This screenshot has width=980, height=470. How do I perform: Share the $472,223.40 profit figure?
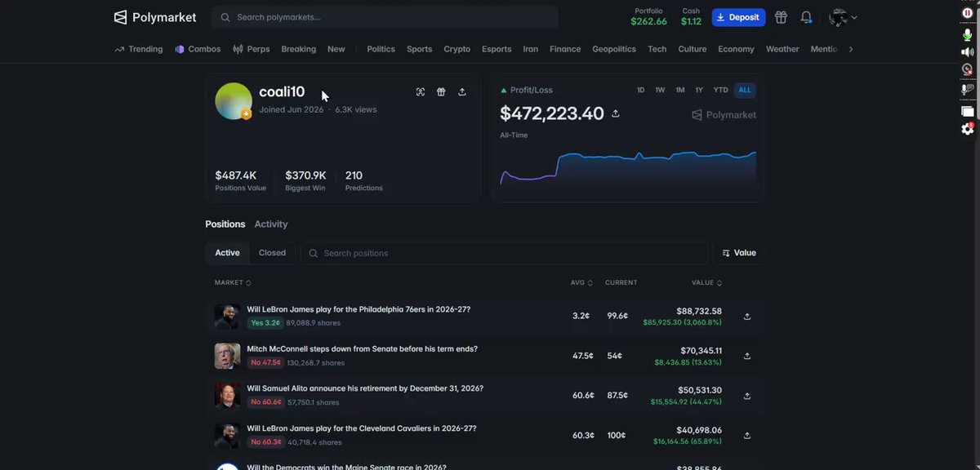click(616, 113)
